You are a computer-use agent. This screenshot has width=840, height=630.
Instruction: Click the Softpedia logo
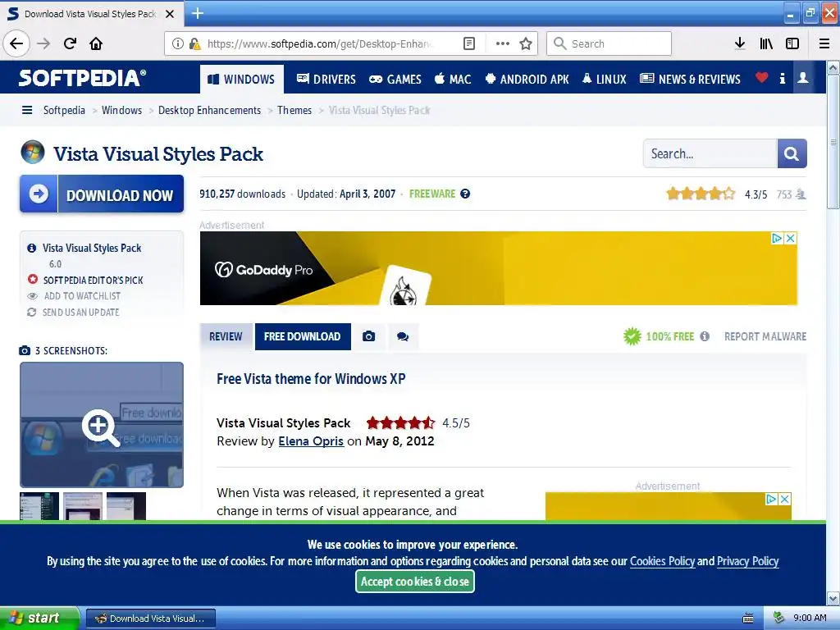[82, 78]
